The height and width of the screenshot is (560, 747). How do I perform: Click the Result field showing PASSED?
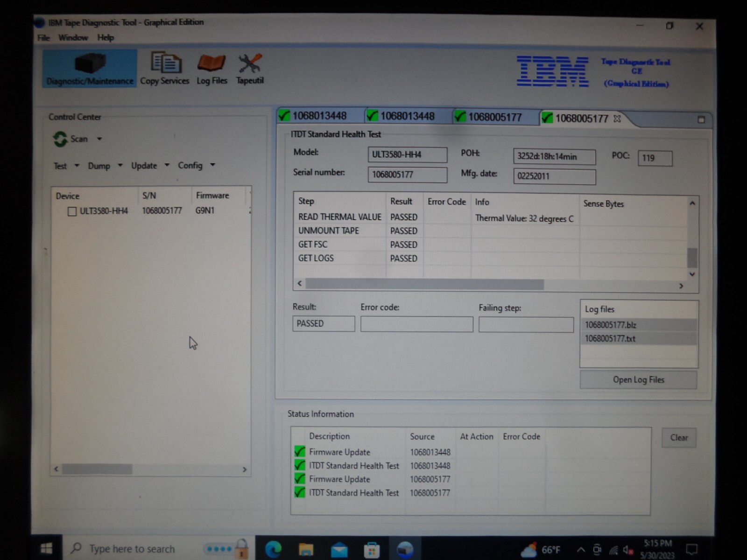pos(324,323)
